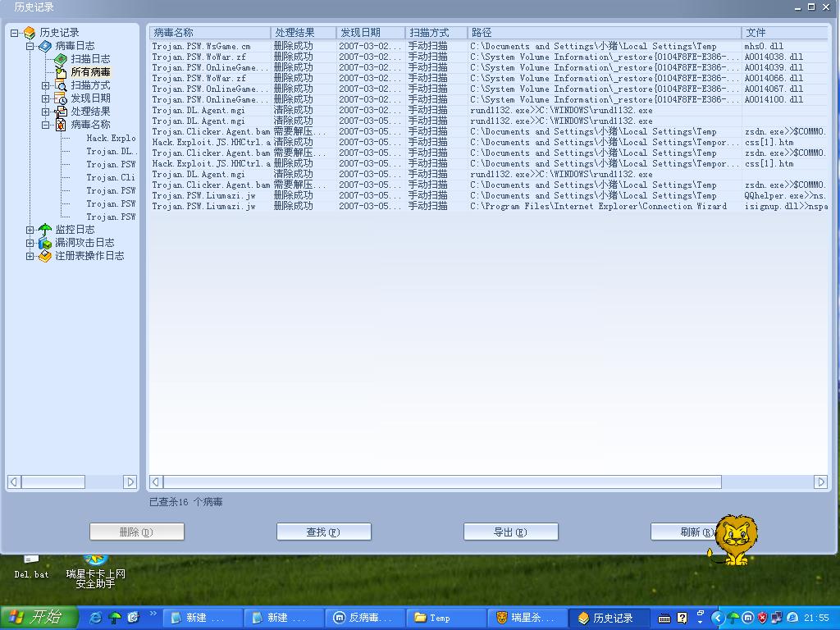
Task: Click the virus list horizontal scrollbar thumb
Action: (442, 482)
